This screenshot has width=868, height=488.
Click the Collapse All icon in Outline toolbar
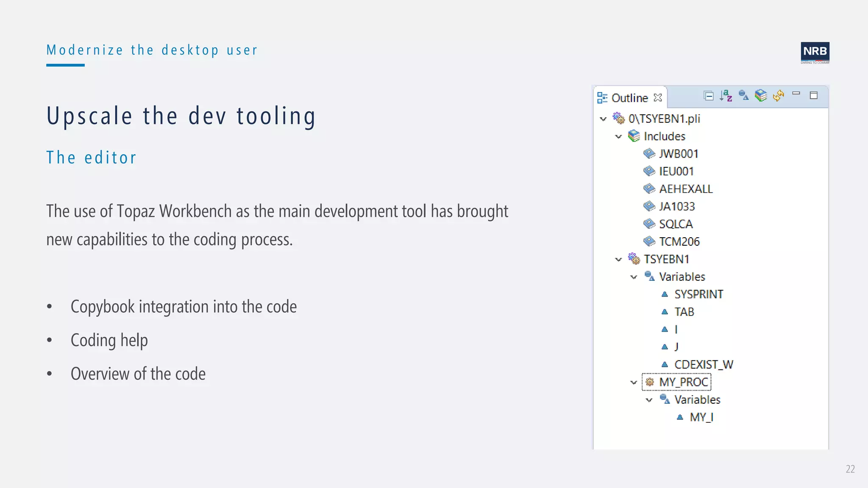708,96
